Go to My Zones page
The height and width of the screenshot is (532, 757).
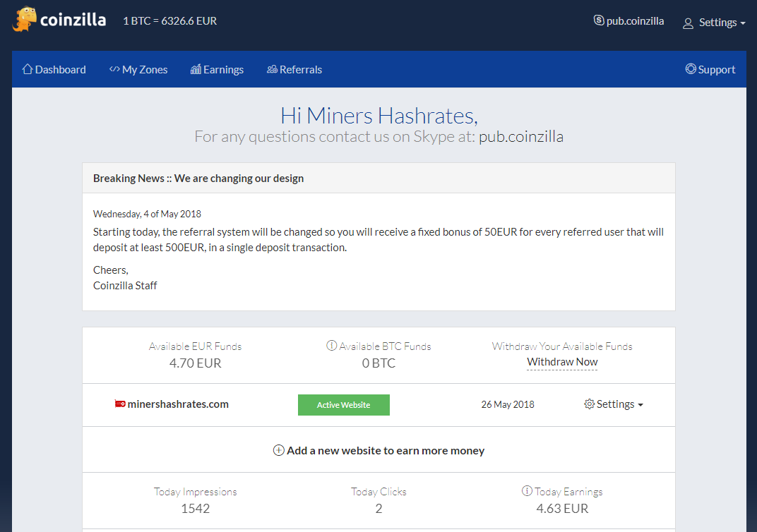coord(138,69)
